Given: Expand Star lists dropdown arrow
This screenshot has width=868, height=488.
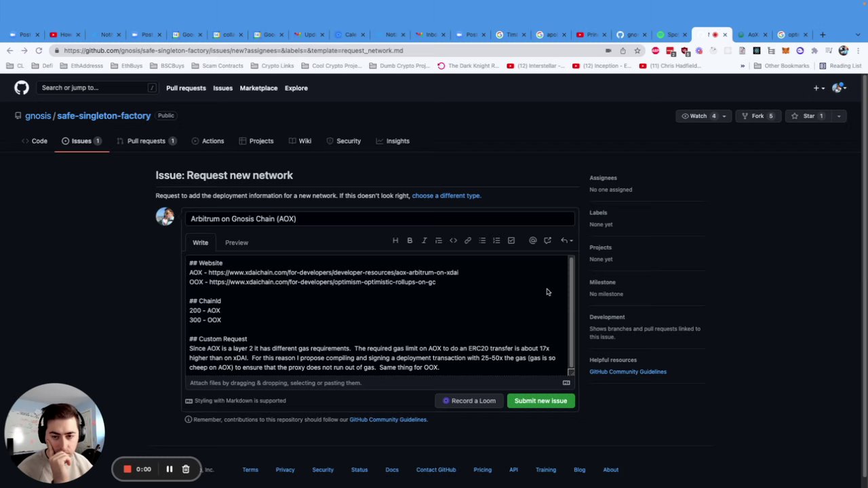Looking at the screenshot, I should 839,116.
